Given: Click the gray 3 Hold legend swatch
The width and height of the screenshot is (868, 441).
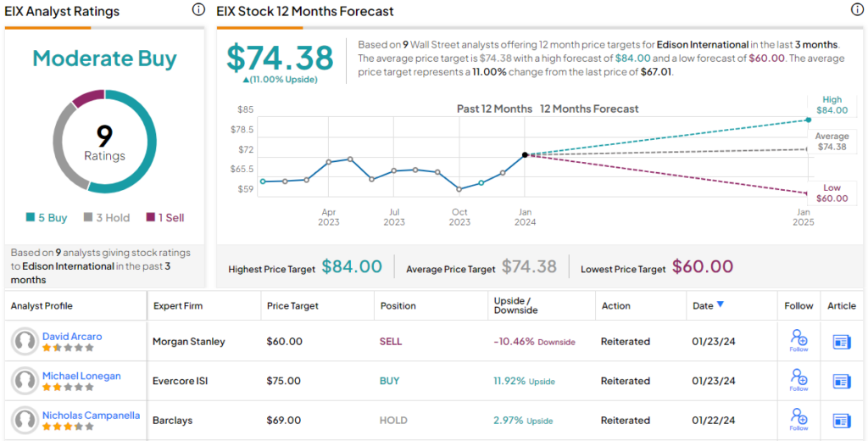Looking at the screenshot, I should coord(88,218).
